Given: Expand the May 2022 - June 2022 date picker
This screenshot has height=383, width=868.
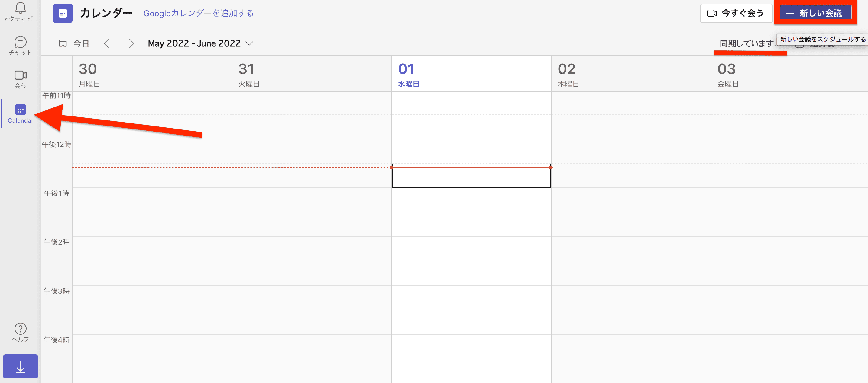Looking at the screenshot, I should [x=200, y=43].
